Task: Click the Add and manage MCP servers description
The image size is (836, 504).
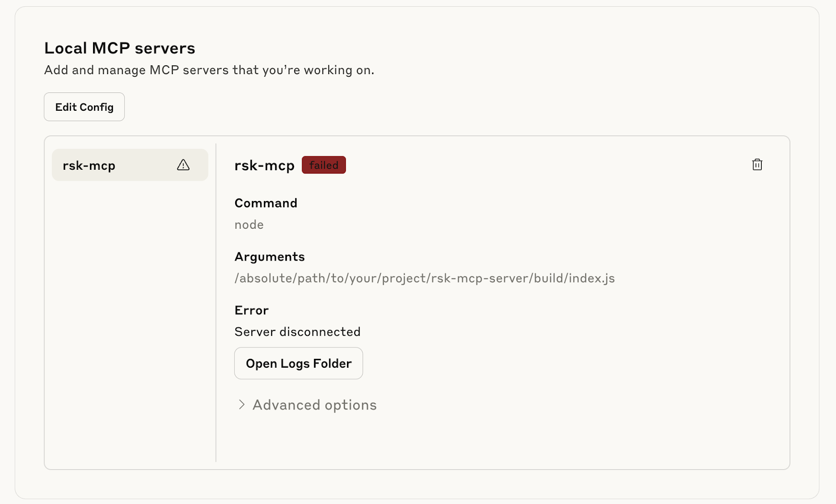Action: (x=209, y=70)
